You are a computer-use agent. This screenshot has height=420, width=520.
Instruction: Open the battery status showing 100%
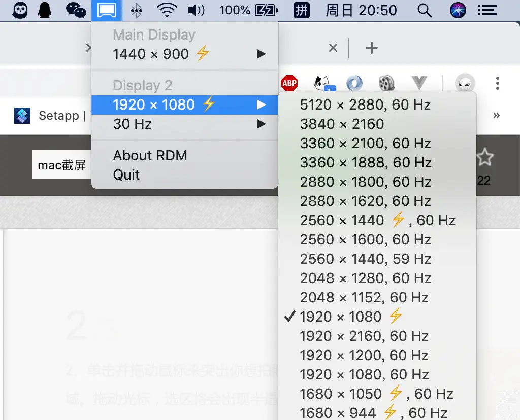[248, 10]
